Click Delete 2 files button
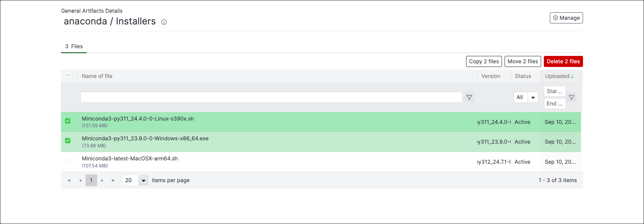Screen dimensions: 644x224 [563, 61]
